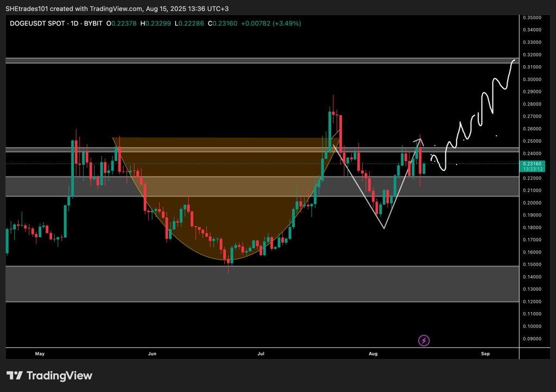Click the 0.32000 price axis label

click(x=532, y=55)
